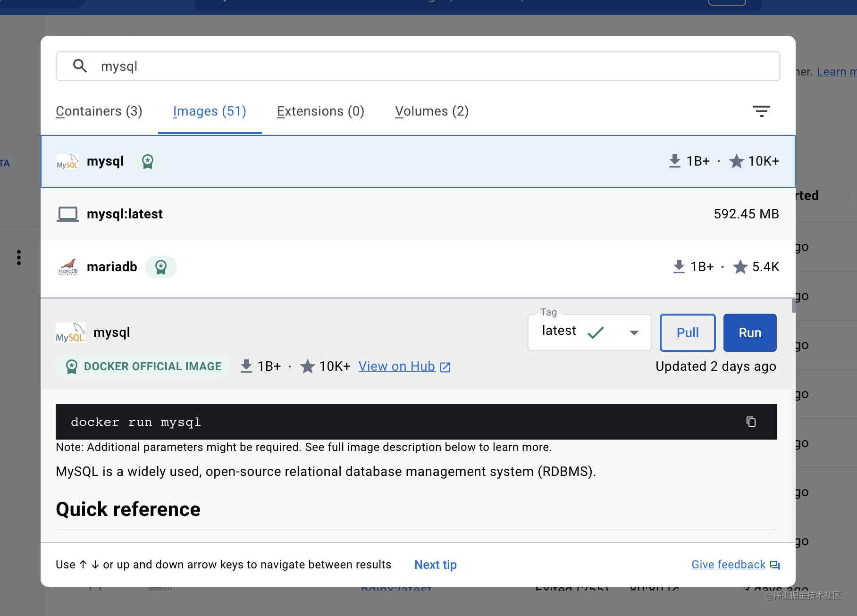Click the mysql title in details panel
857x616 pixels.
pos(112,333)
